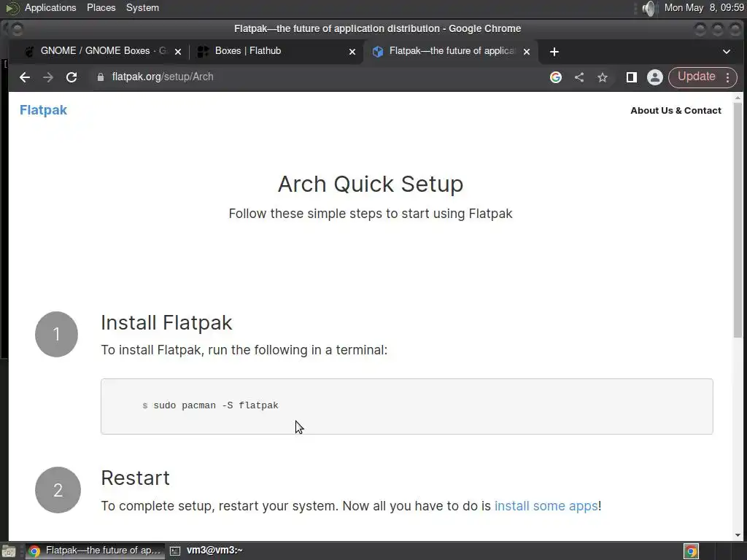This screenshot has height=560, width=747.
Task: Share this page icon
Action: coord(579,77)
